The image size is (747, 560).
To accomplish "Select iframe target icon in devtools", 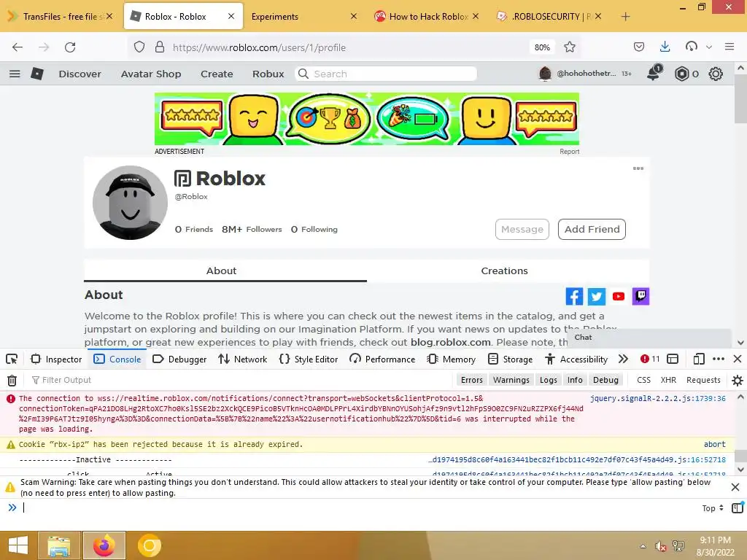I will pos(673,359).
